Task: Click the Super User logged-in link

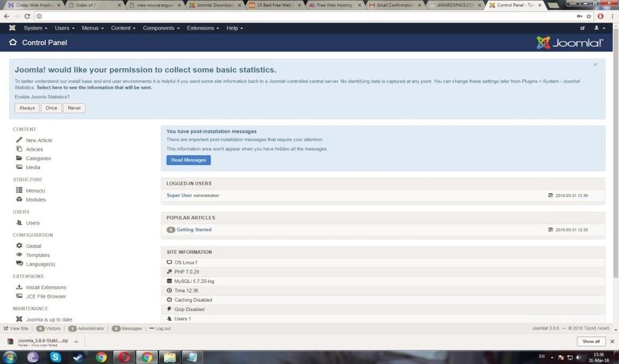Action: pos(179,195)
